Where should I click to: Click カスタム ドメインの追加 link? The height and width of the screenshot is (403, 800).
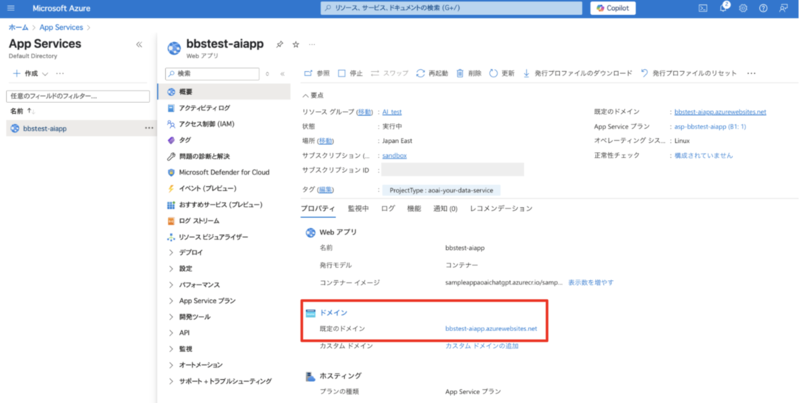click(x=482, y=346)
